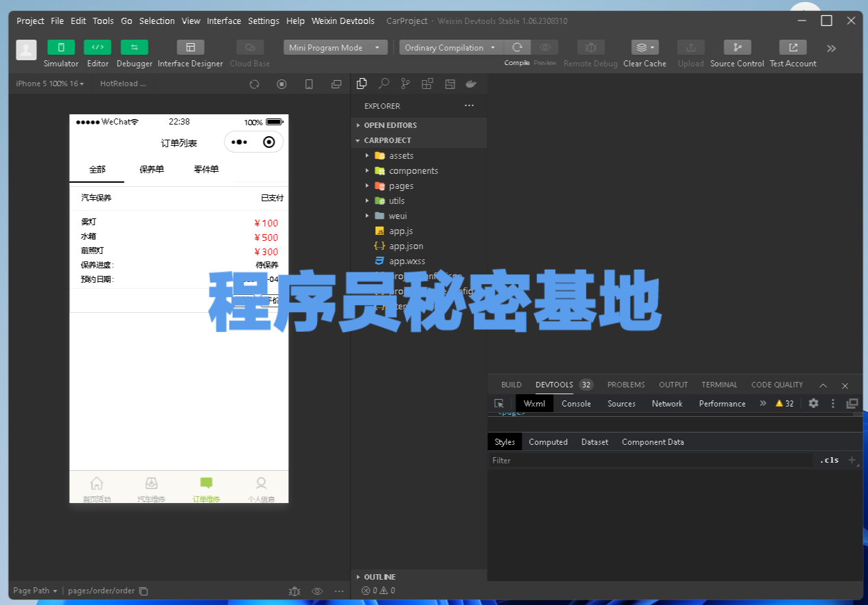Click the Clear Cache icon
Screen dimensions: 868x605
(645, 47)
